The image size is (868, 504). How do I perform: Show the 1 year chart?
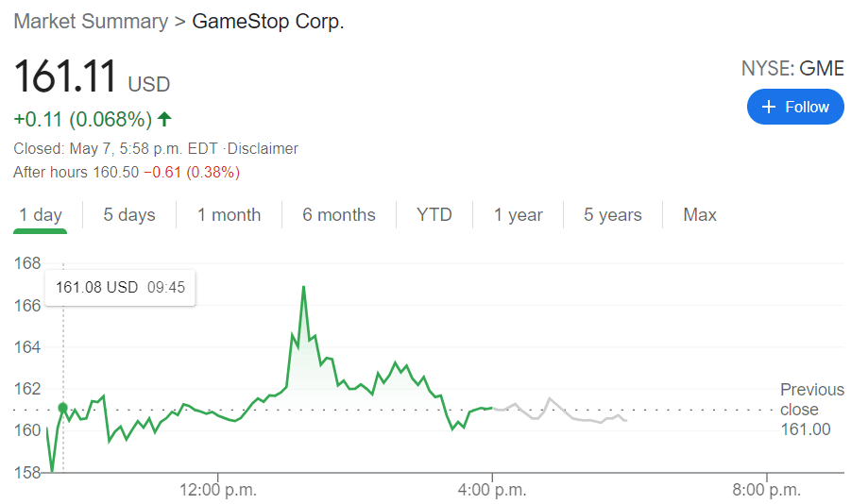coord(518,215)
